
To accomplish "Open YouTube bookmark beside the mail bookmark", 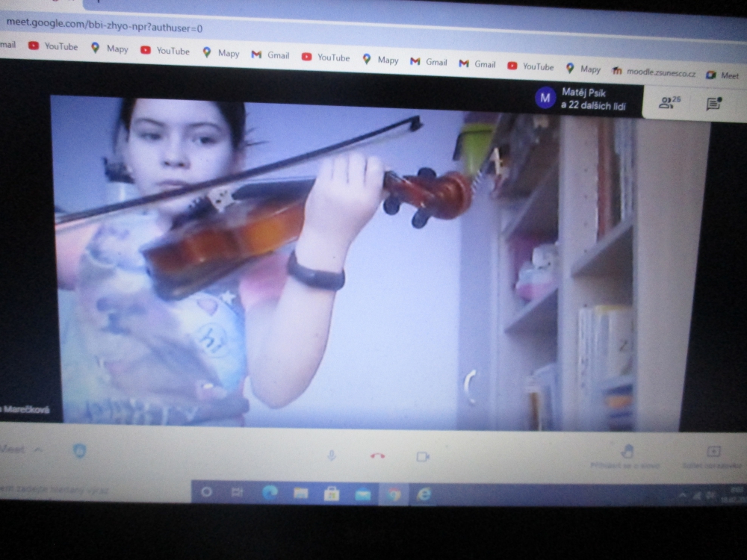I will click(53, 46).
